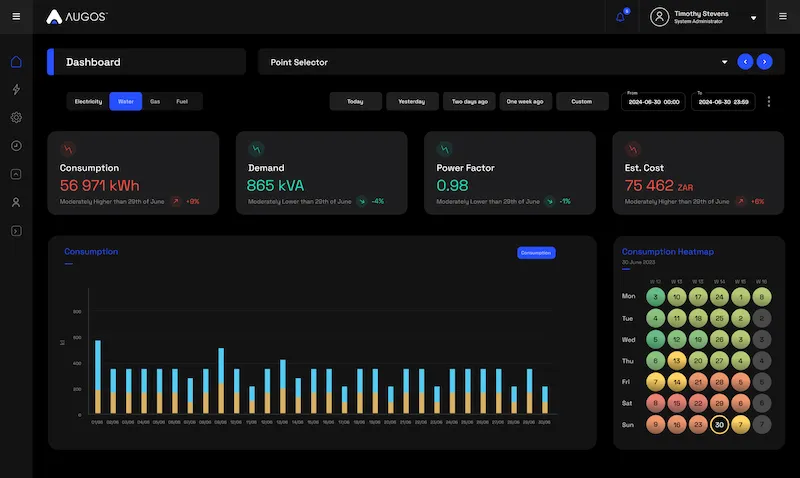Image resolution: width=800 pixels, height=478 pixels.
Task: Expand Timothy Stevens account dropdown
Action: click(754, 18)
